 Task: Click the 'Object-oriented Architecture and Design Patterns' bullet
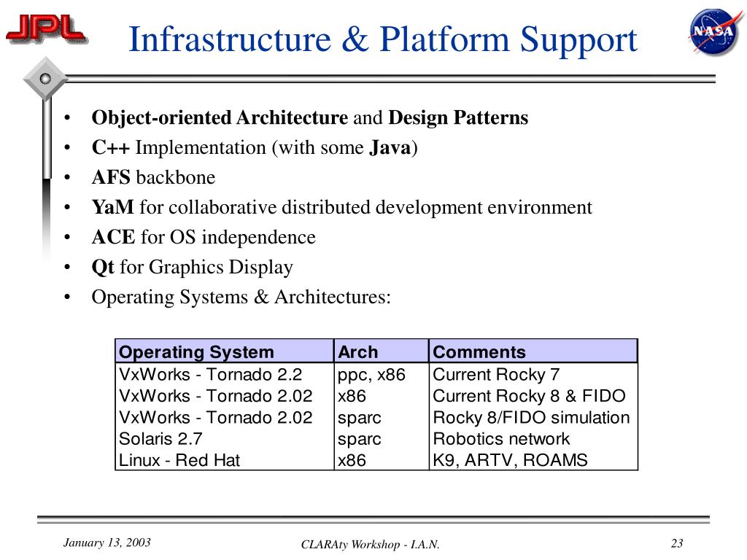click(309, 117)
